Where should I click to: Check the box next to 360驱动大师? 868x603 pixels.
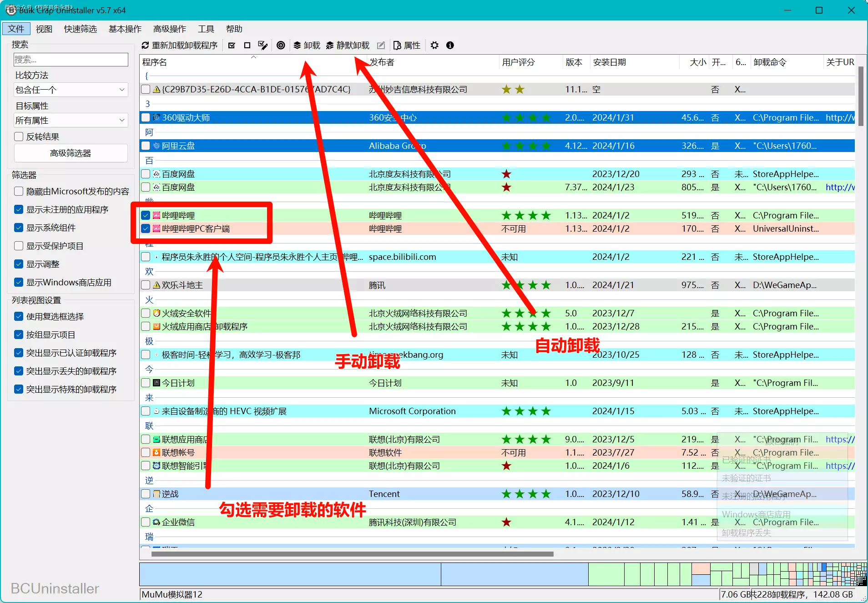pyautogui.click(x=146, y=117)
